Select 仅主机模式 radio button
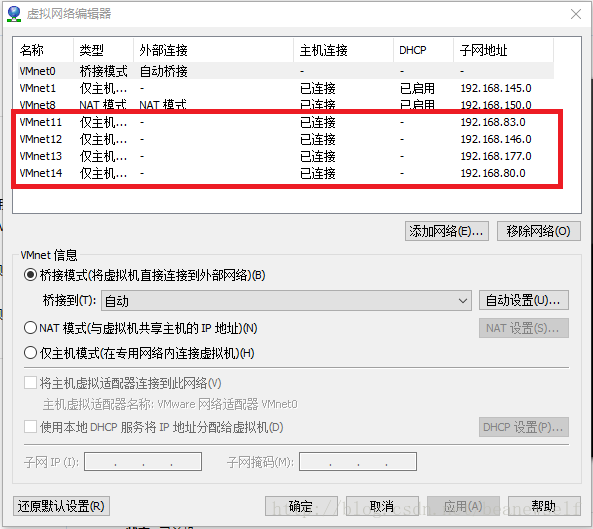The image size is (593, 529). tap(30, 353)
